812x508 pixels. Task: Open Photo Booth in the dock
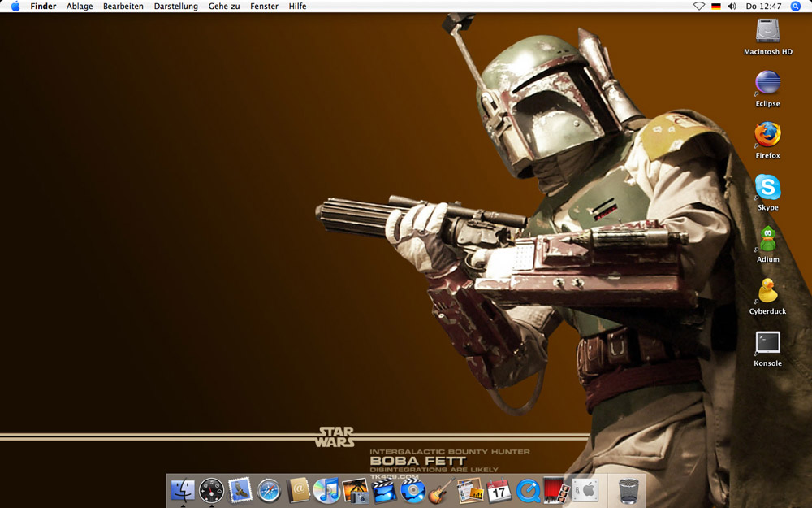pos(556,490)
